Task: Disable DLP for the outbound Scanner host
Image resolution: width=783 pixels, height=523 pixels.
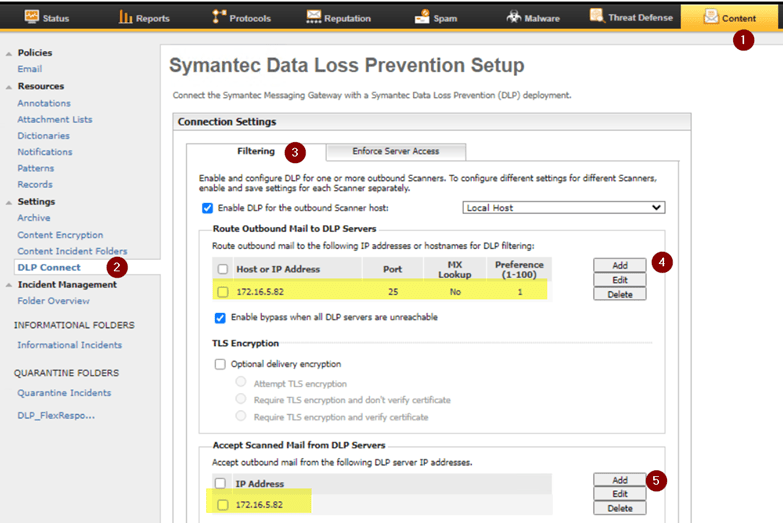Action: [208, 208]
